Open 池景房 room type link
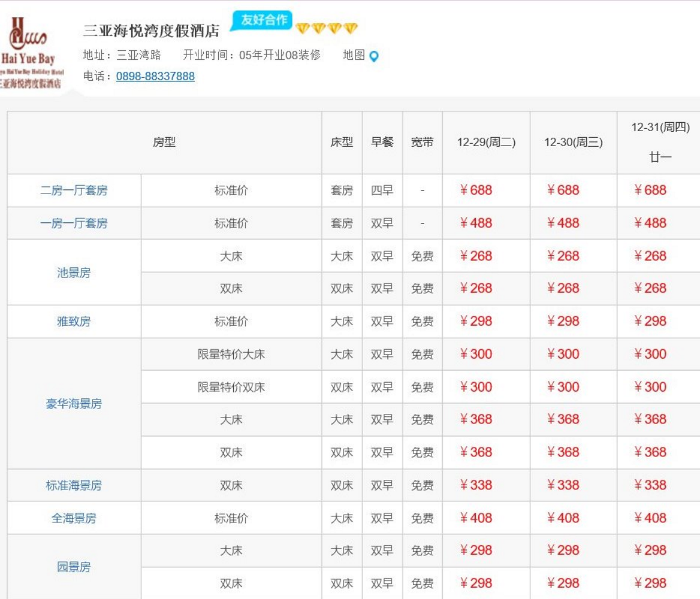Viewport: 700px width, 599px height. [x=74, y=273]
